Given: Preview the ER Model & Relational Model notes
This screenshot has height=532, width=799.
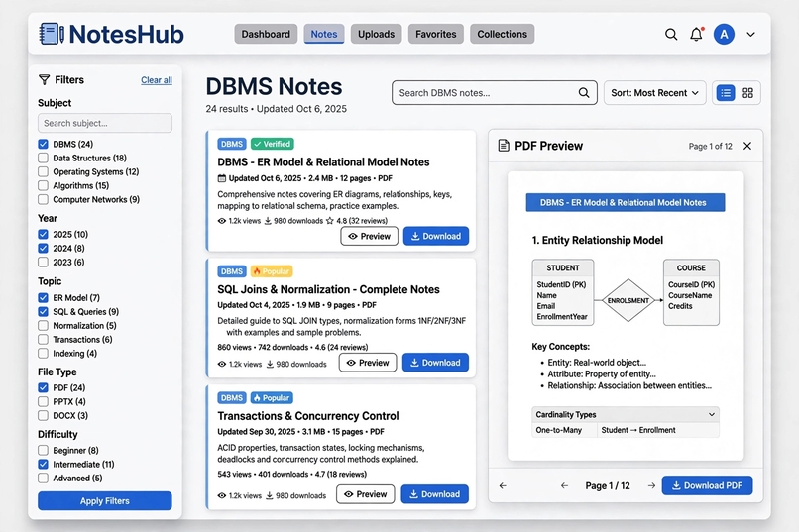Looking at the screenshot, I should 369,236.
